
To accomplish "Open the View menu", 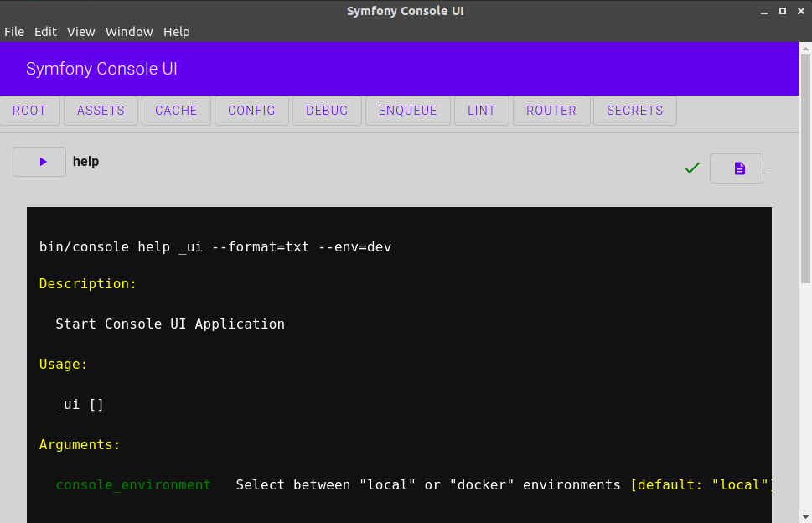I will (80, 32).
